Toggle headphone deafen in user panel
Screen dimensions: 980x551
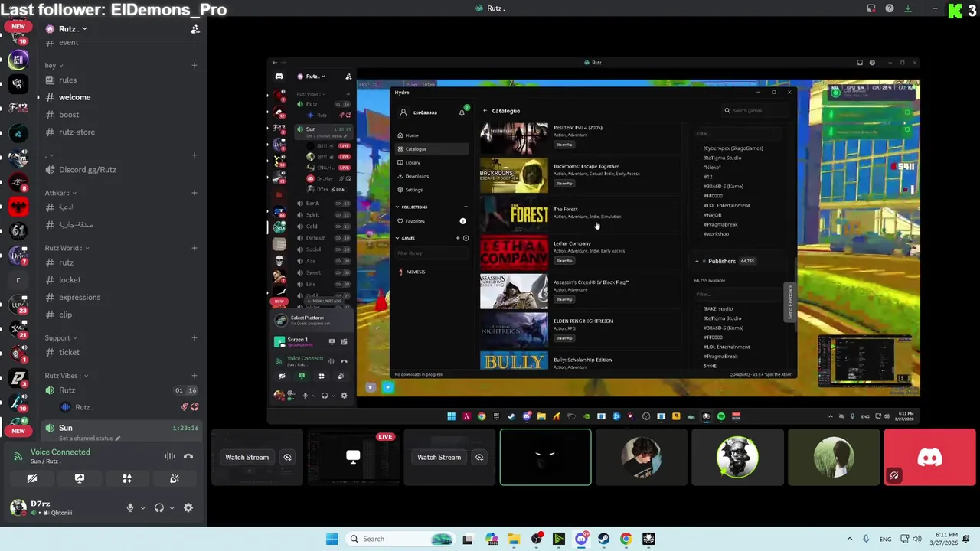click(x=159, y=507)
